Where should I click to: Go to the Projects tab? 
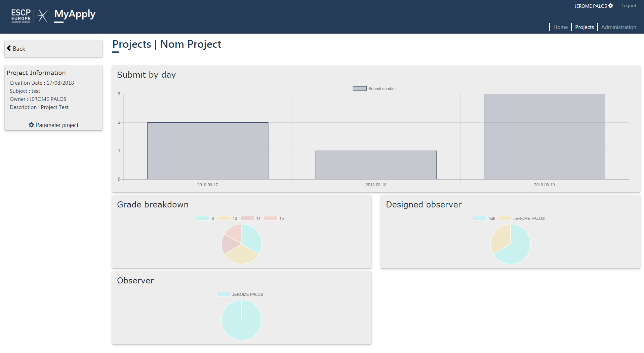point(584,27)
